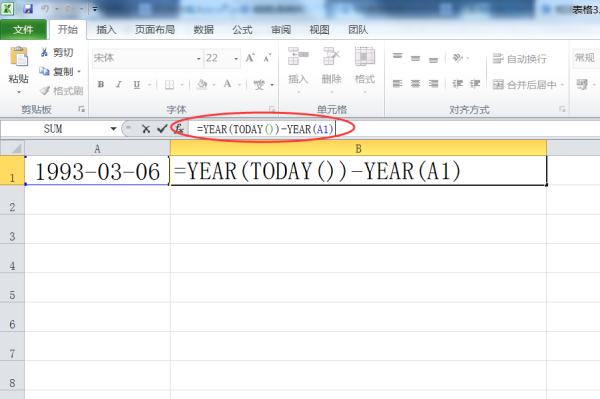Image resolution: width=600 pixels, height=399 pixels.
Task: Click the fill color paint bucket
Action: click(202, 84)
